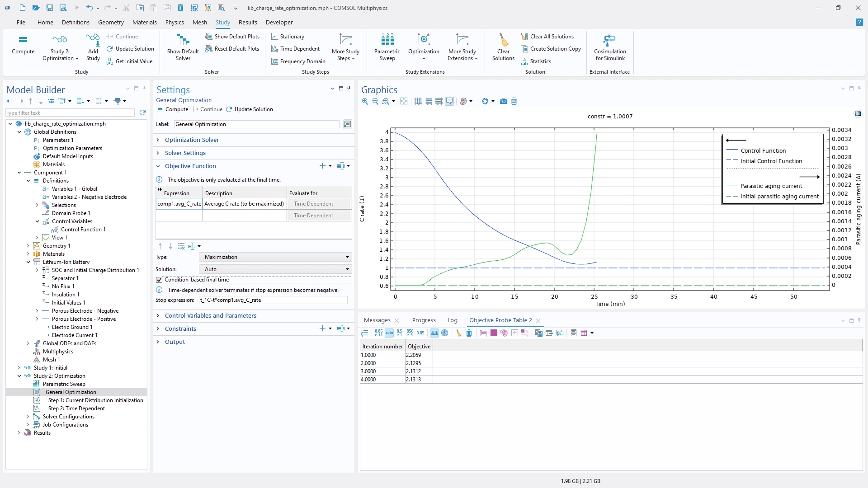Switch to the Log tab

pos(452,320)
